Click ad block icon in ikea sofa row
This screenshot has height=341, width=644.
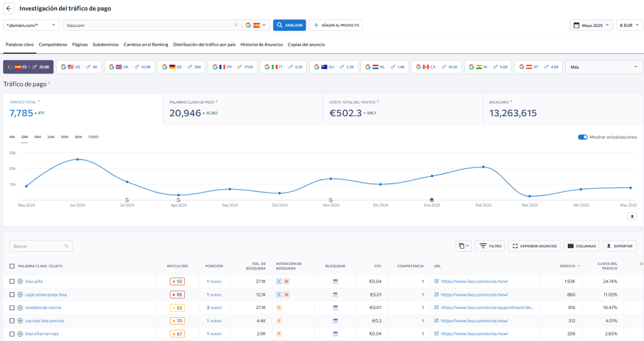click(335, 281)
